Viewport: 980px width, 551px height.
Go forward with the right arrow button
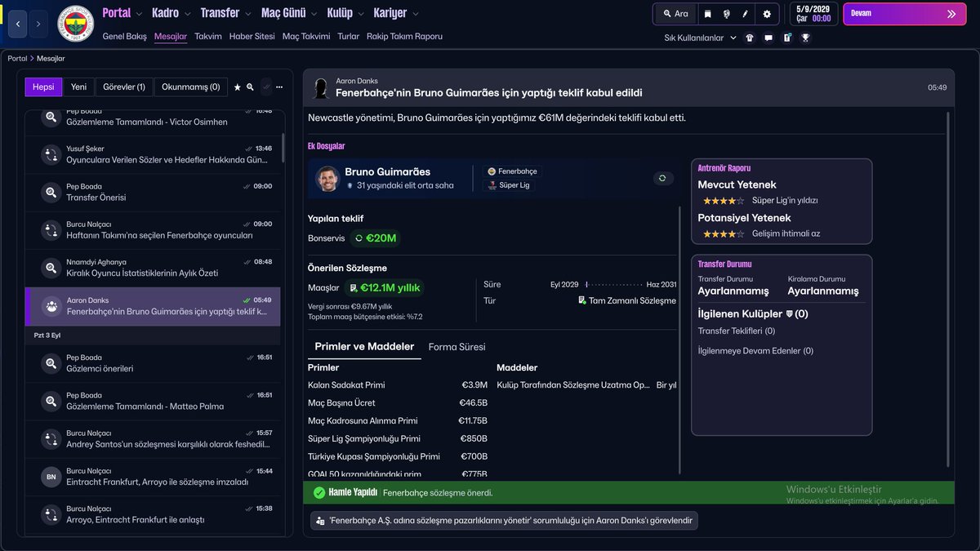[x=38, y=24]
